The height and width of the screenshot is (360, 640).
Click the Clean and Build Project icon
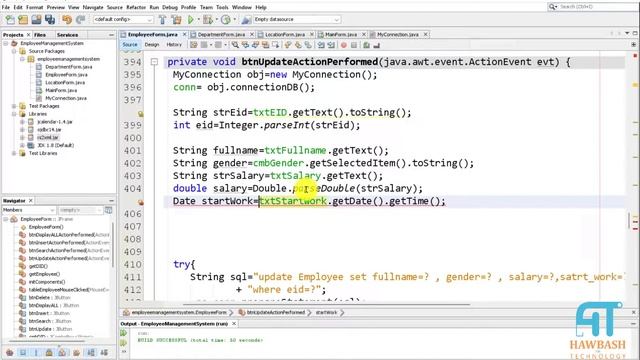[176, 19]
